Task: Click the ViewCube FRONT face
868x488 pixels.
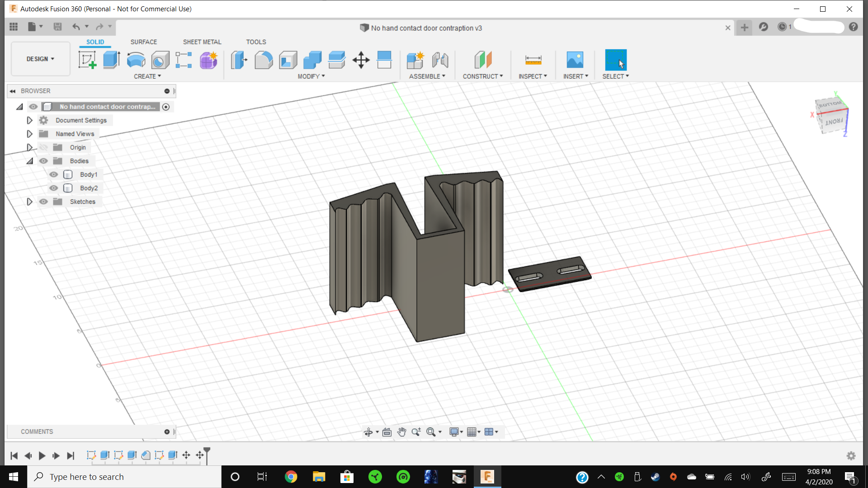Action: 834,122
